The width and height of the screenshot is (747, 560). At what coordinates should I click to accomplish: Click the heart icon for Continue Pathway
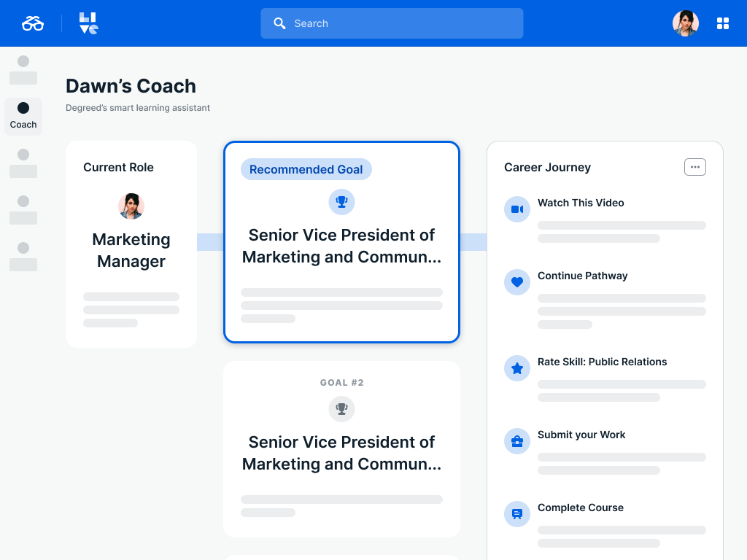(517, 282)
